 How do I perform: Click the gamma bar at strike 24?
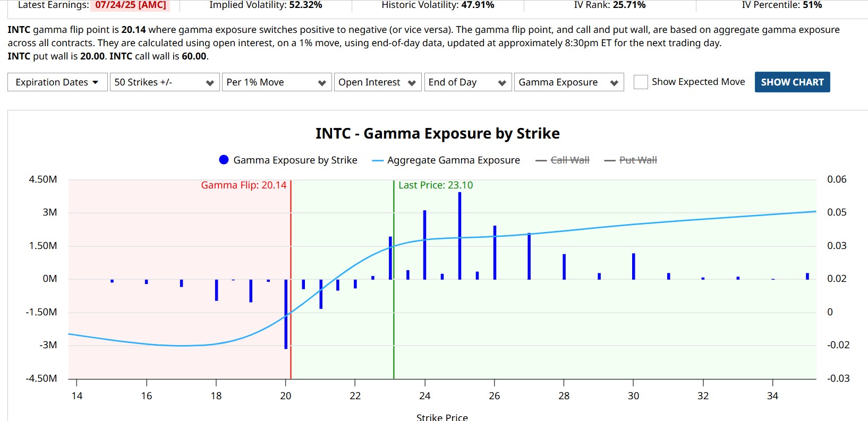click(425, 245)
